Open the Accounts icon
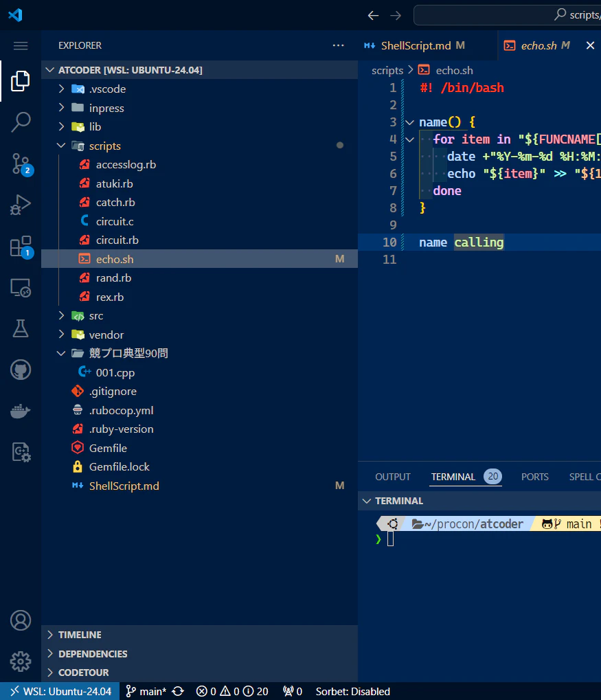 click(21, 620)
